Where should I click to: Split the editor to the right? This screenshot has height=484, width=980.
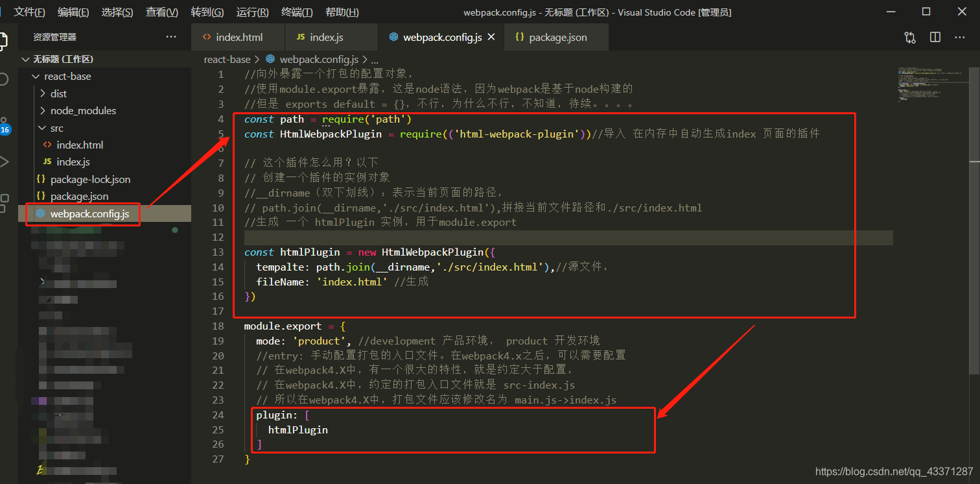pyautogui.click(x=935, y=37)
